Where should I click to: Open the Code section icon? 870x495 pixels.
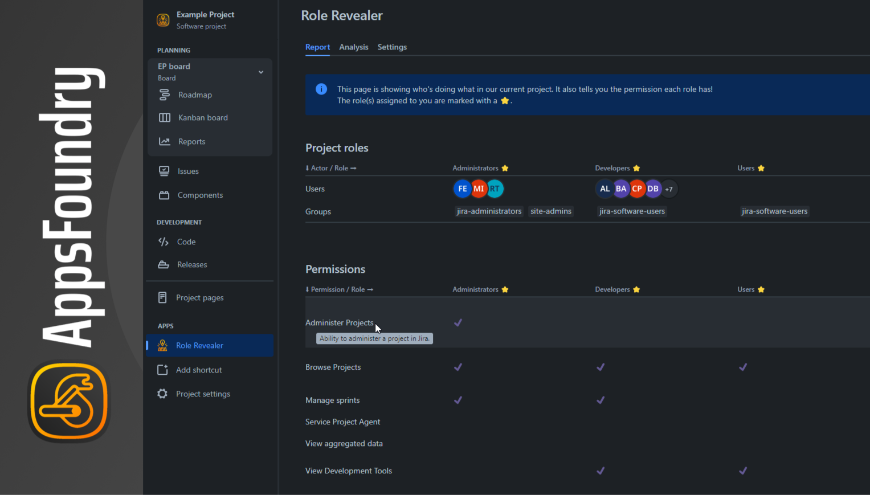(164, 242)
